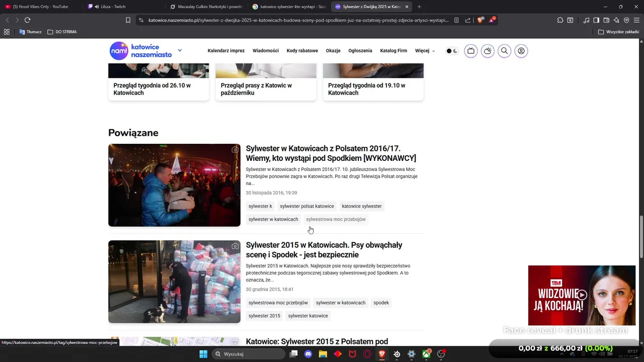Open Discord from the taskbar
The height and width of the screenshot is (362, 644).
(308, 354)
